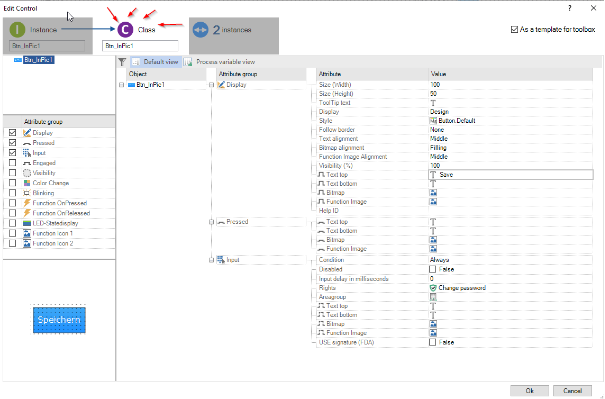Enable the Visibility attribute group checkbox

click(12, 173)
